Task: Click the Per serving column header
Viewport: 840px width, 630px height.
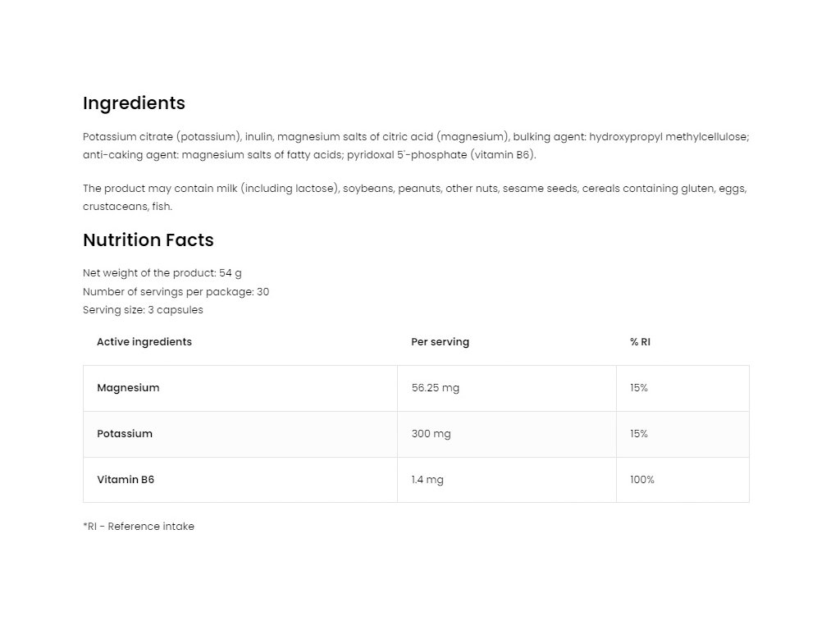Action: coord(440,342)
